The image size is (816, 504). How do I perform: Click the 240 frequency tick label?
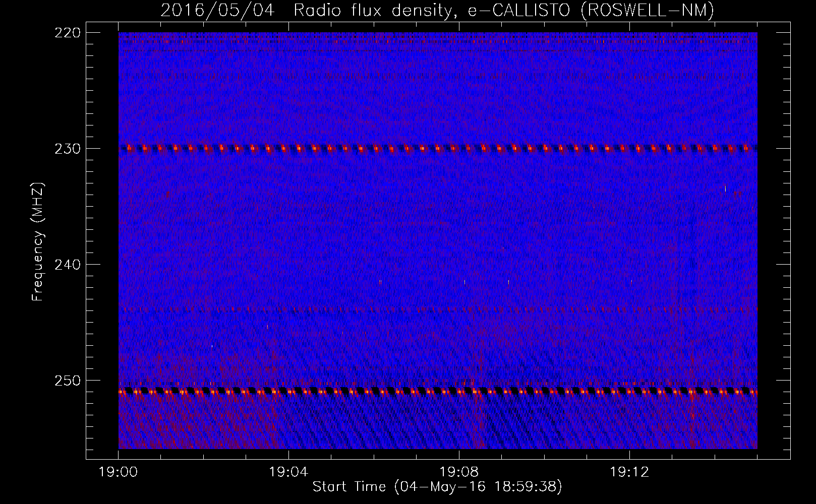point(68,265)
